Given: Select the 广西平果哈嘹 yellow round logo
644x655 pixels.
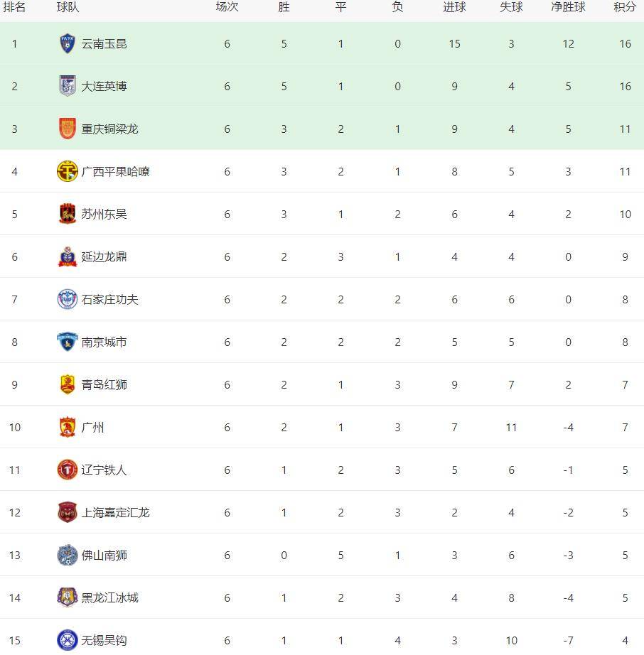Looking at the screenshot, I should click(x=68, y=171).
